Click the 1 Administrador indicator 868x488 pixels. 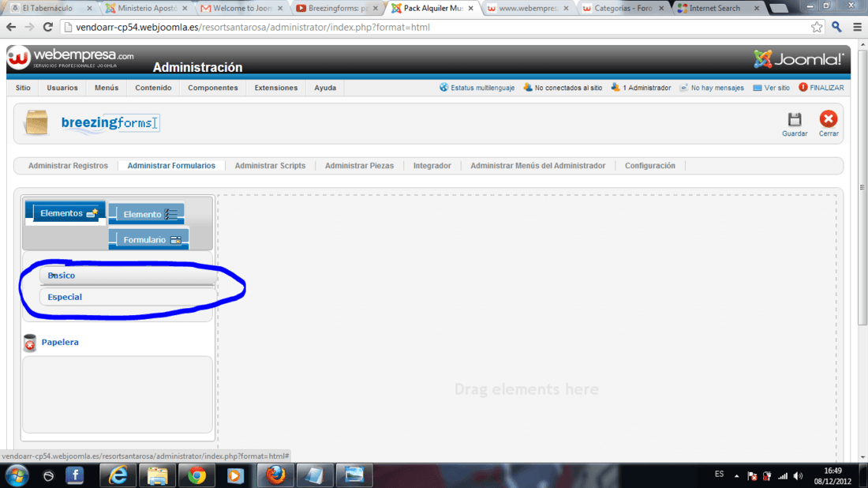[641, 88]
